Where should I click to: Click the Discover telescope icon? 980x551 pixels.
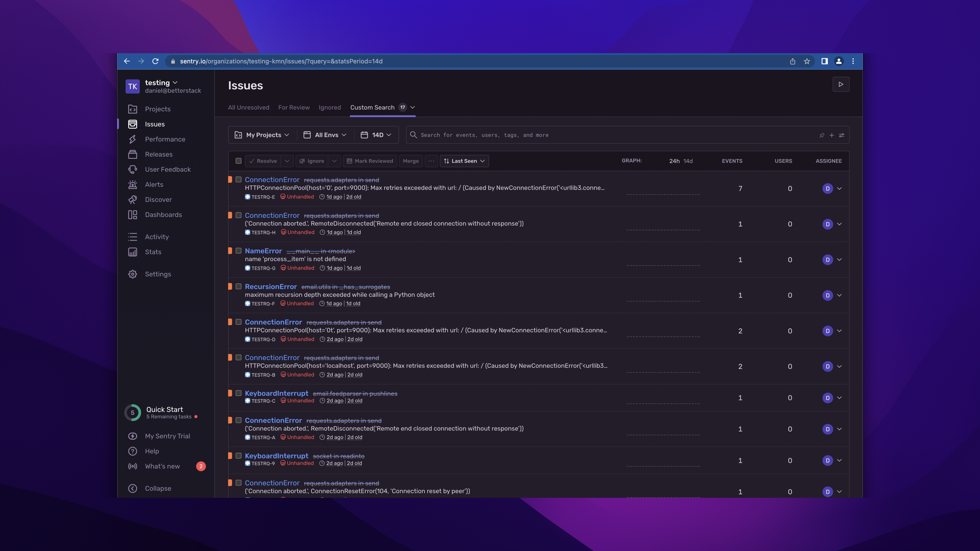pos(132,200)
